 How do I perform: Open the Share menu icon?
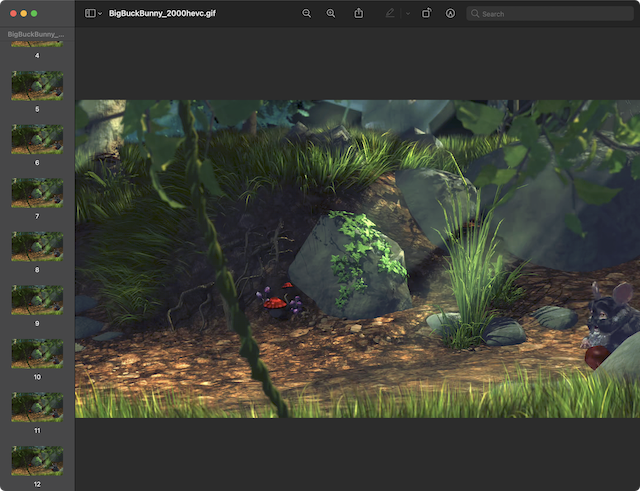pos(358,13)
